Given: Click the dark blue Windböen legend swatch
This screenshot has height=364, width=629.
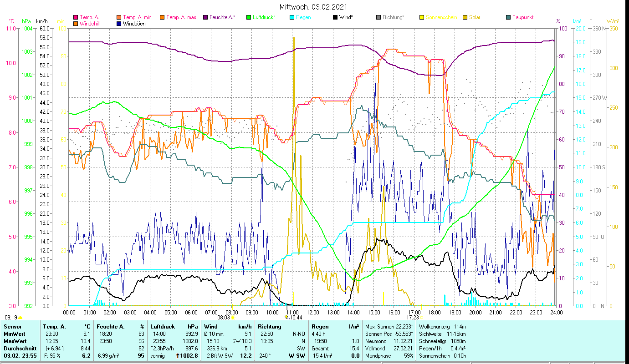Looking at the screenshot, I should point(119,23).
